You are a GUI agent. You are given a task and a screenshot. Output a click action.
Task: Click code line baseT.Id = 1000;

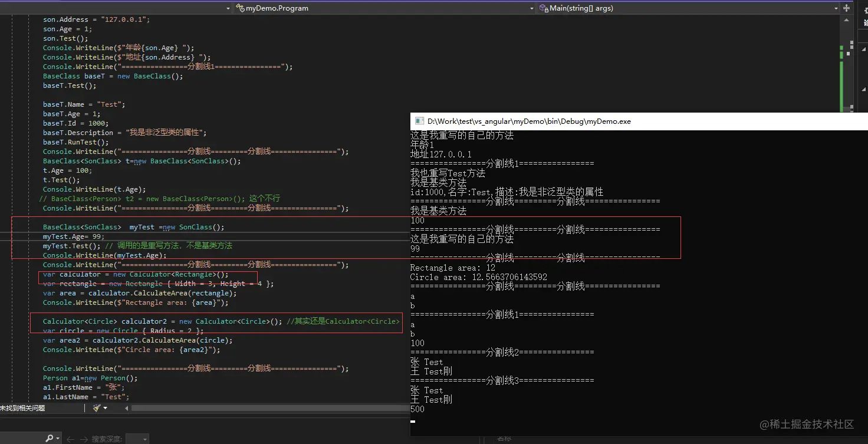point(76,123)
